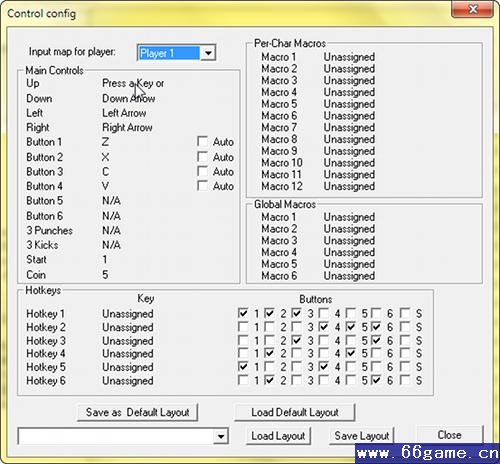
Task: Select the Left Arrow key mapping
Action: (x=124, y=113)
